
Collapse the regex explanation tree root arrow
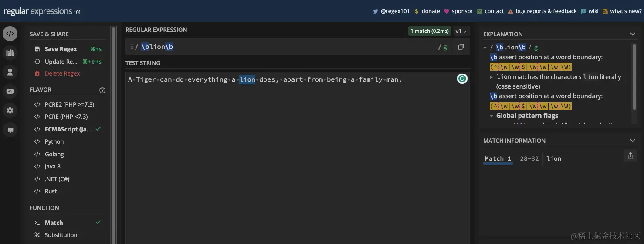click(x=485, y=48)
